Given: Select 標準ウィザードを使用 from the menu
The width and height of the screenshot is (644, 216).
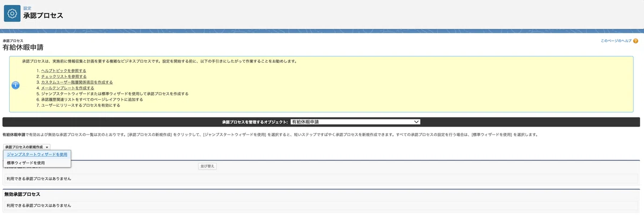Looking at the screenshot, I should pos(37,162).
